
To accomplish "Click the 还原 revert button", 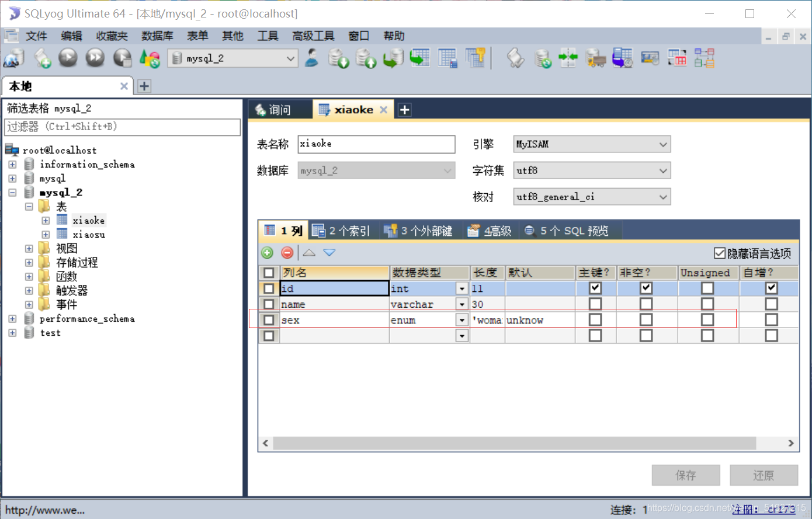I will (764, 475).
